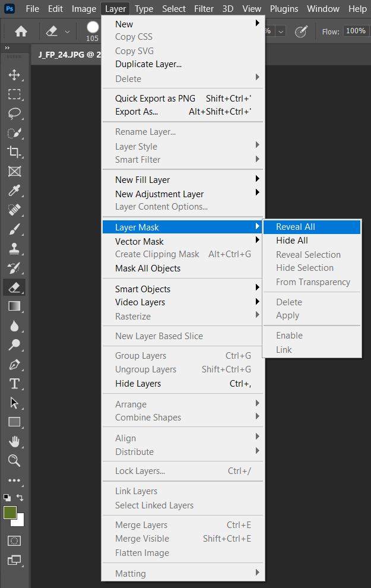Select the Brush tool
371x588 pixels.
pos(14,229)
